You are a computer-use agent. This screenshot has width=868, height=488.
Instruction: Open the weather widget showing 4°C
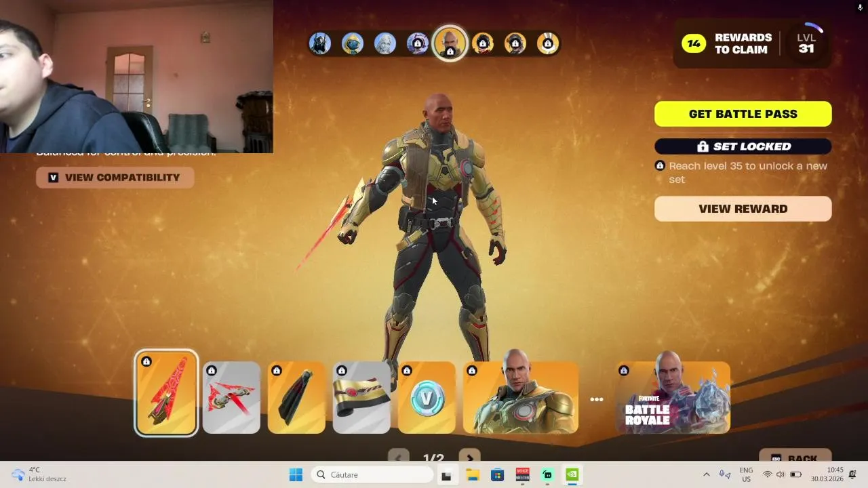pyautogui.click(x=41, y=474)
